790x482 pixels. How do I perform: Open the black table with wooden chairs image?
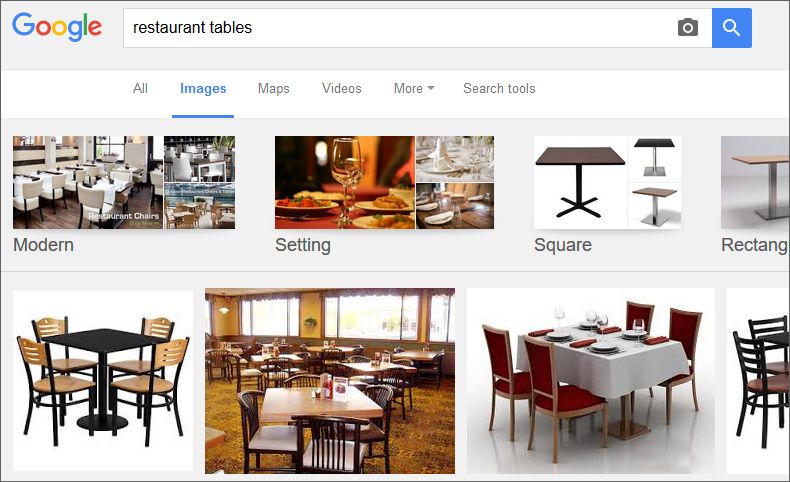[103, 381]
